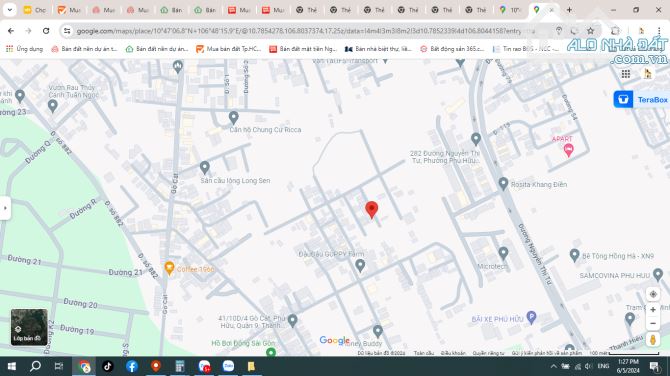Switch to the first Chợ browser tab
Image resolution: width=670 pixels, height=376 pixels.
(x=34, y=9)
